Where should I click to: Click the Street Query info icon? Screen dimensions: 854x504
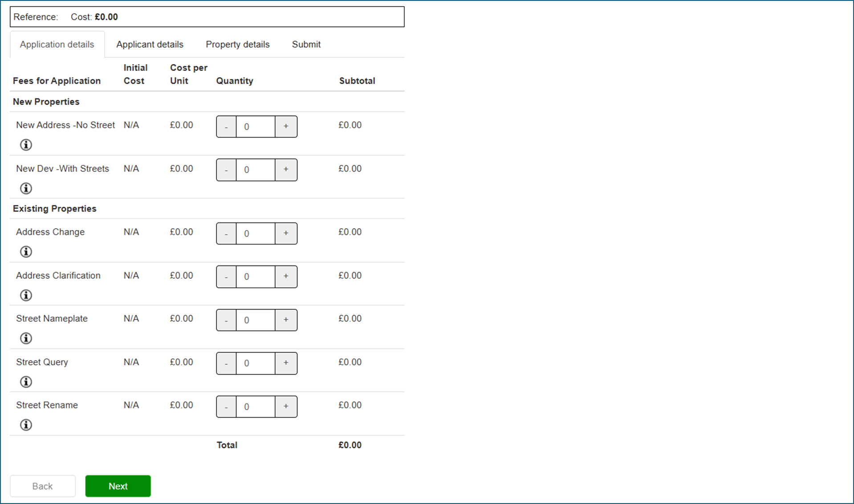click(x=26, y=382)
